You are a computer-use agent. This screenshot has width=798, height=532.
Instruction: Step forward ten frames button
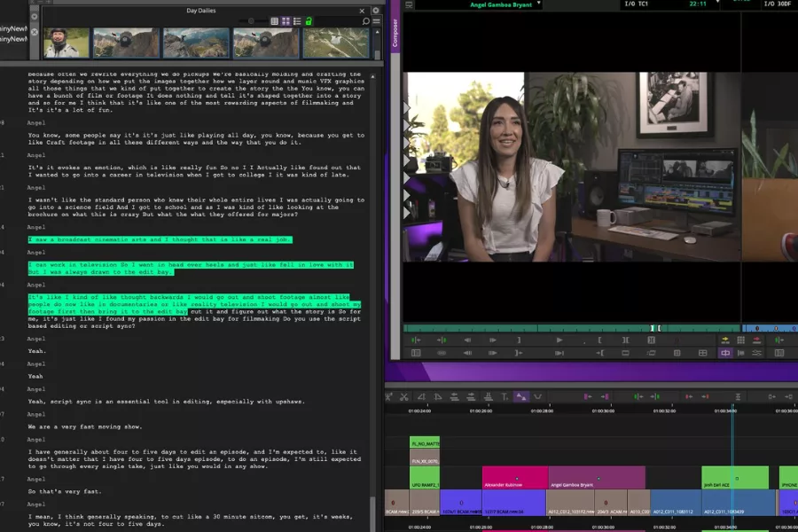click(x=493, y=353)
